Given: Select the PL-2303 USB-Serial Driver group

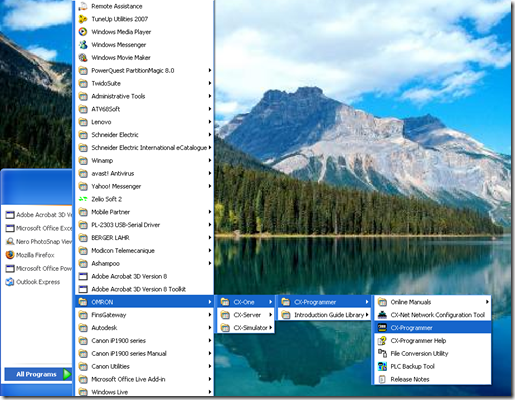Looking at the screenshot, I should coord(144,225).
